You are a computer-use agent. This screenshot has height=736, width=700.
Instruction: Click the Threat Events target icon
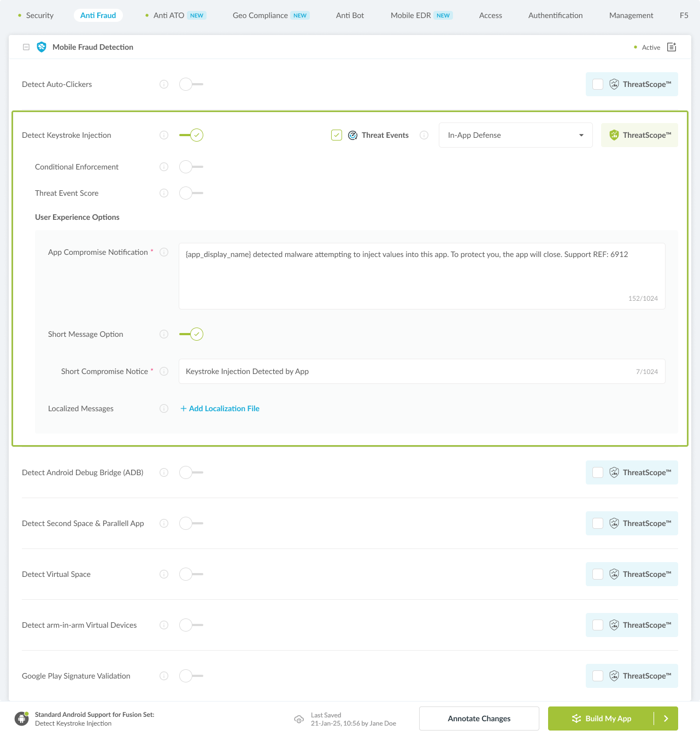click(352, 135)
